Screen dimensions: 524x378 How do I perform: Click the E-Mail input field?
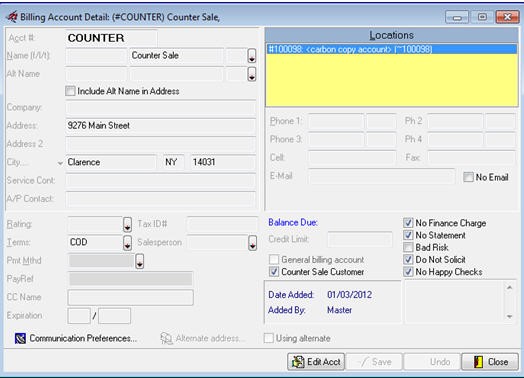click(381, 176)
